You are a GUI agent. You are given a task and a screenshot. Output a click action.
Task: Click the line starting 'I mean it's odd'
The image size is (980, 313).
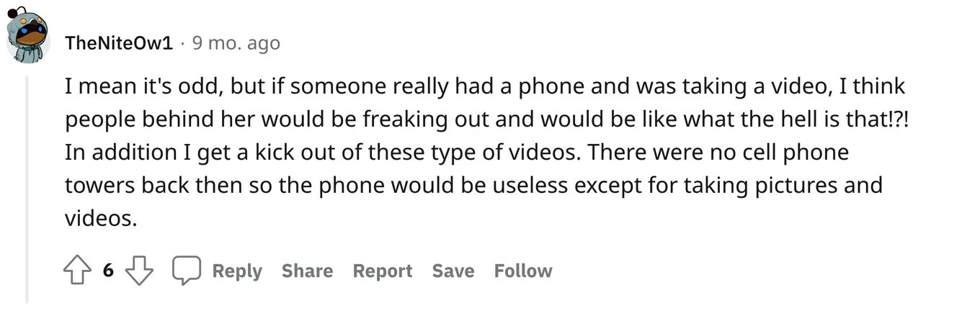(x=484, y=88)
